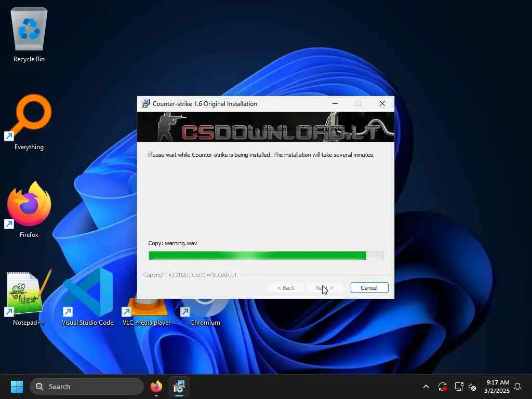Close the Counter-strike installer window
The height and width of the screenshot is (399, 532).
[382, 103]
